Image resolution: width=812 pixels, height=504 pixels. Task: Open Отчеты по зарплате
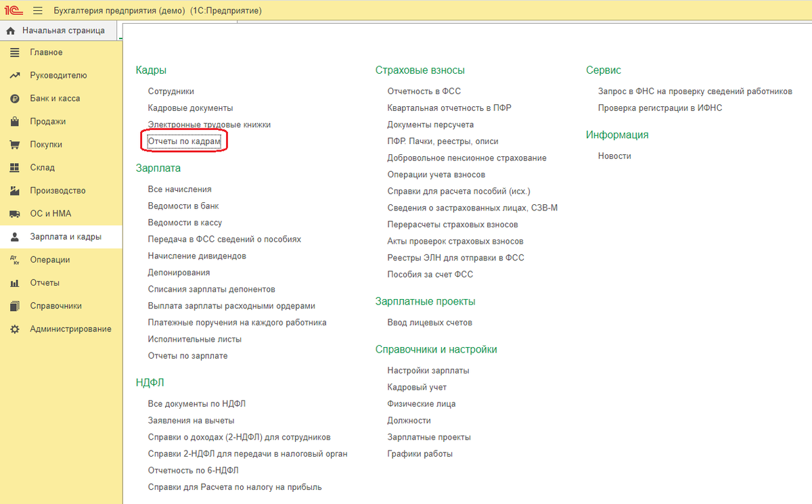(187, 356)
